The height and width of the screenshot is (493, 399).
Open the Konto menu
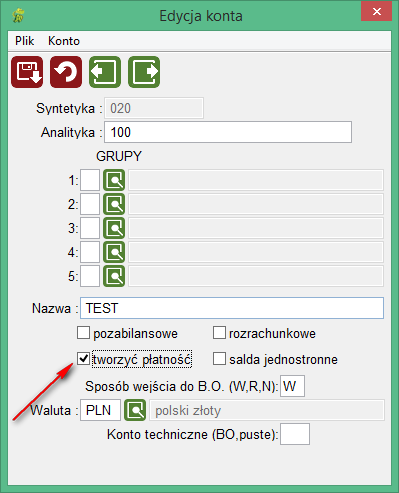64,41
